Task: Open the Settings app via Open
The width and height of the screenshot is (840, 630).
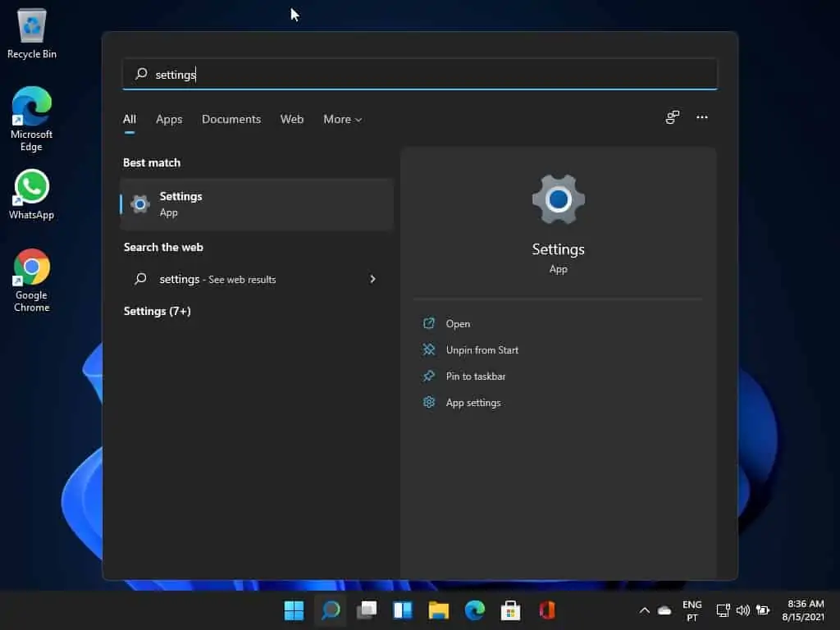Action: (458, 323)
